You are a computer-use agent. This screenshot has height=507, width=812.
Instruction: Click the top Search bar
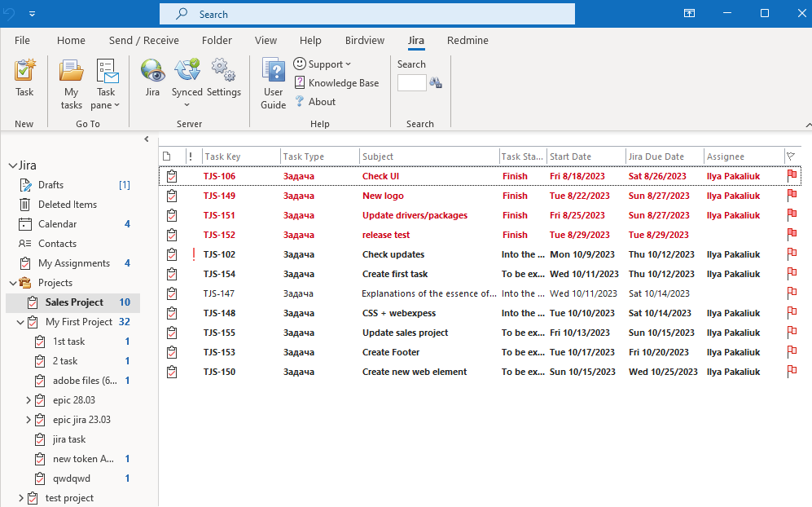[x=367, y=14]
